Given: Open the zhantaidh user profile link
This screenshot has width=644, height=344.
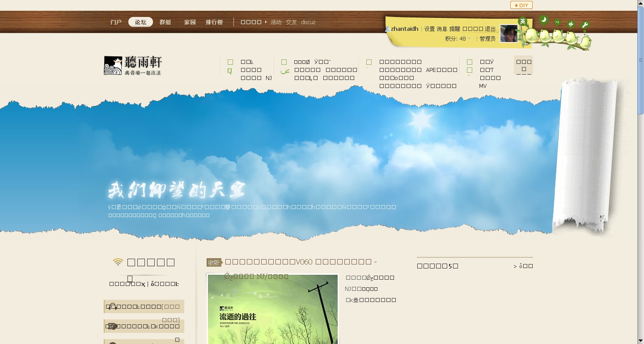Looking at the screenshot, I should pyautogui.click(x=405, y=29).
